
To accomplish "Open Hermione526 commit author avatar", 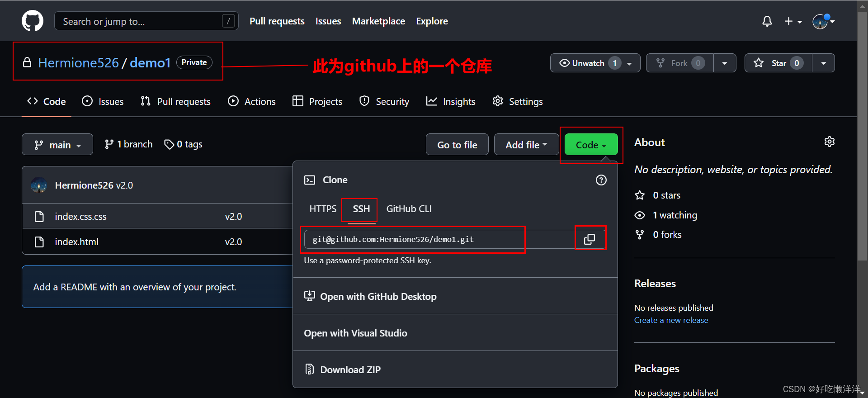I will pyautogui.click(x=39, y=185).
